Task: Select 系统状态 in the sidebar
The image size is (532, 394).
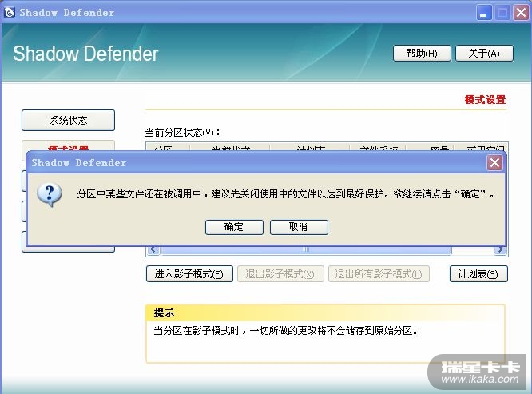Action: tap(68, 120)
